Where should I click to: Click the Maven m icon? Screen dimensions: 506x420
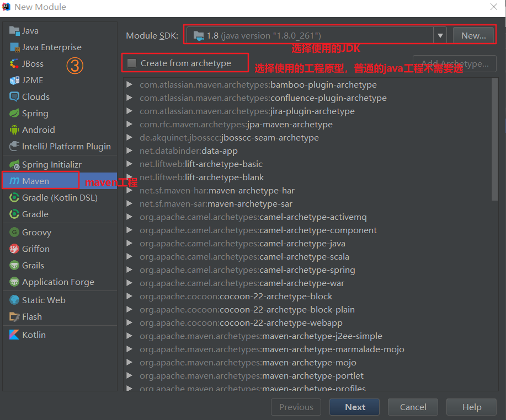[14, 181]
